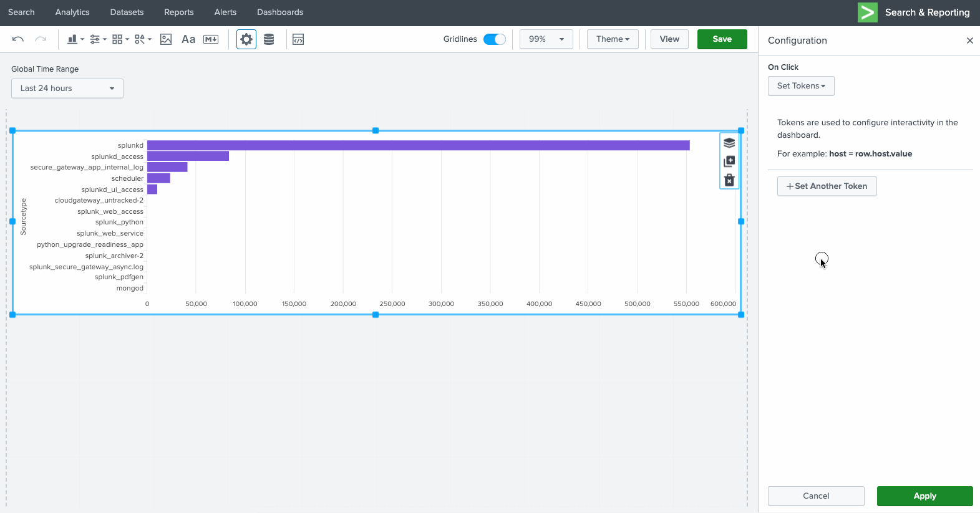Click the green Apply button
The image size is (980, 513).
click(x=924, y=496)
